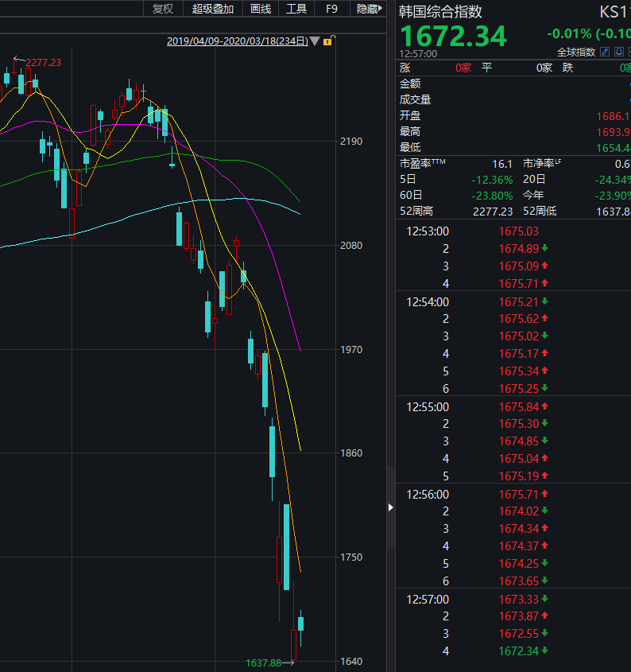The image size is (631, 672).
Task: Click the pencil edit icon beside 全球指数
Action: click(x=605, y=52)
